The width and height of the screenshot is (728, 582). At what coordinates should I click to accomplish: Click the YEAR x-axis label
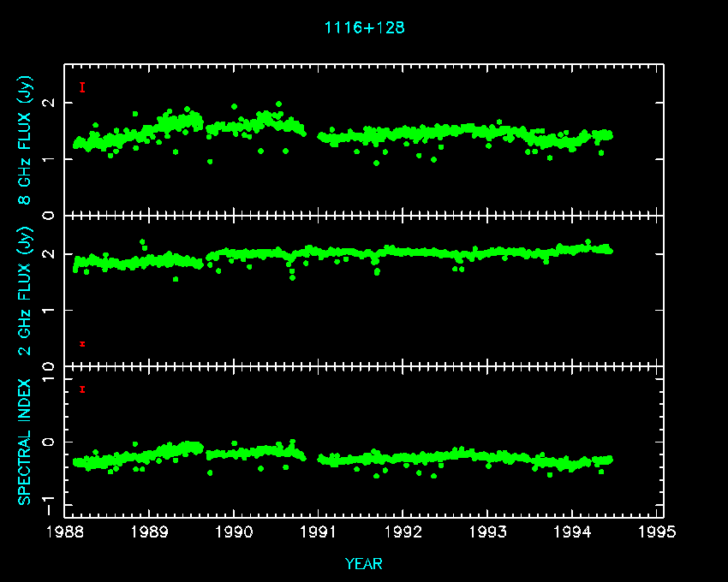click(364, 563)
